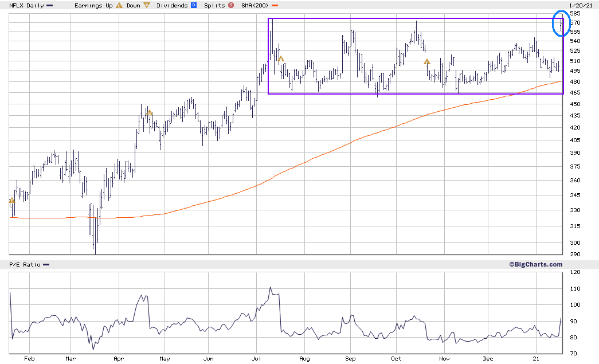Click the 360 price axis value
599x364 pixels.
575,181
